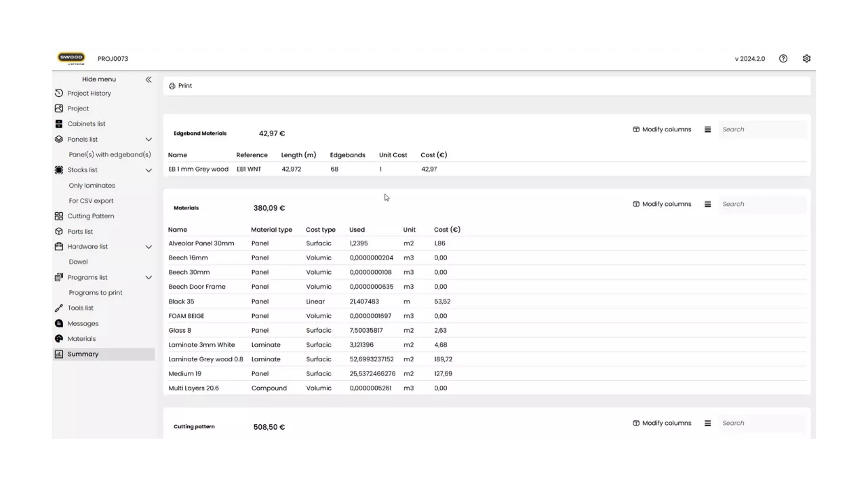868x488 pixels.
Task: Select Laminate Grey wood 0.8 row
Action: pyautogui.click(x=487, y=359)
